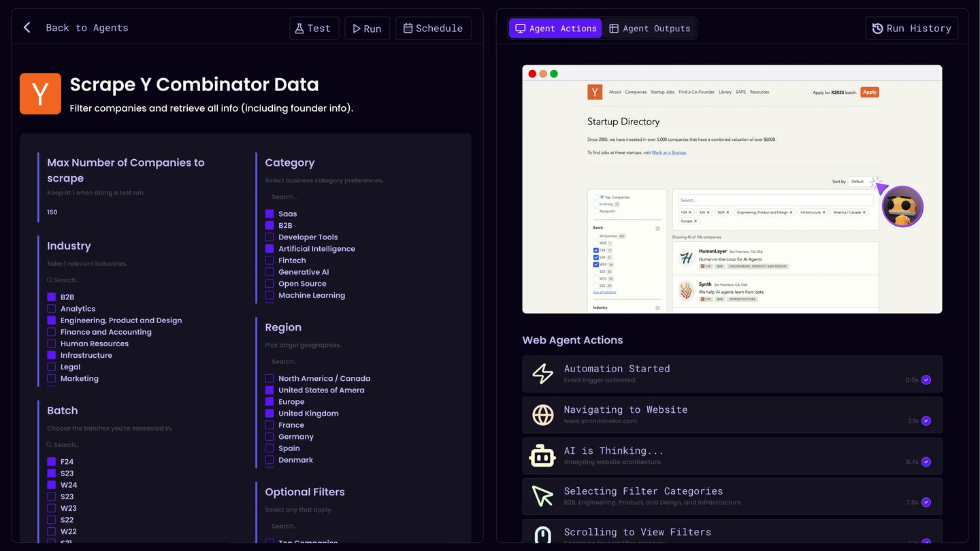Open the Schedule button
Viewport: 980px width, 551px height.
434,29
